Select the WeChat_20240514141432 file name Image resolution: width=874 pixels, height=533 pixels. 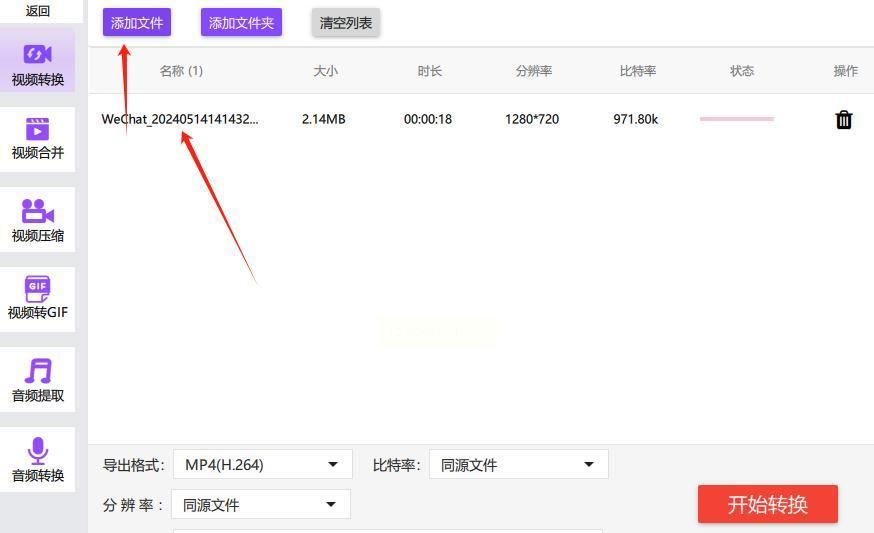pyautogui.click(x=179, y=119)
